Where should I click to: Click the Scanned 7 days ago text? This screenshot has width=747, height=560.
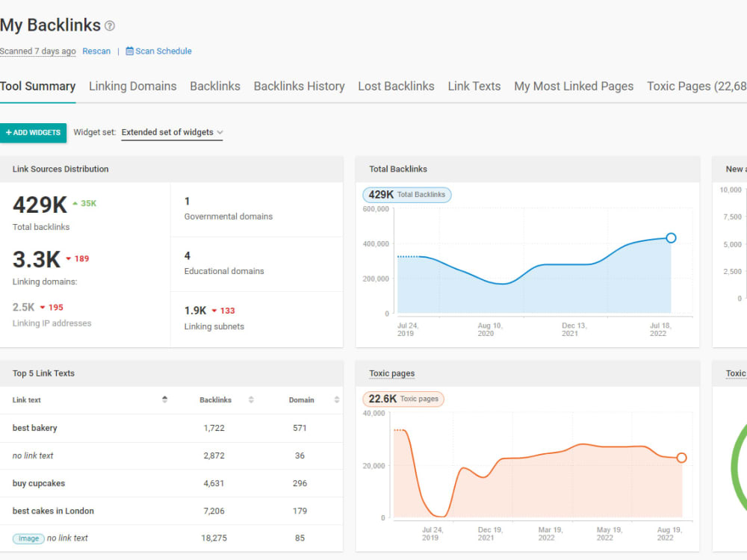click(x=38, y=51)
